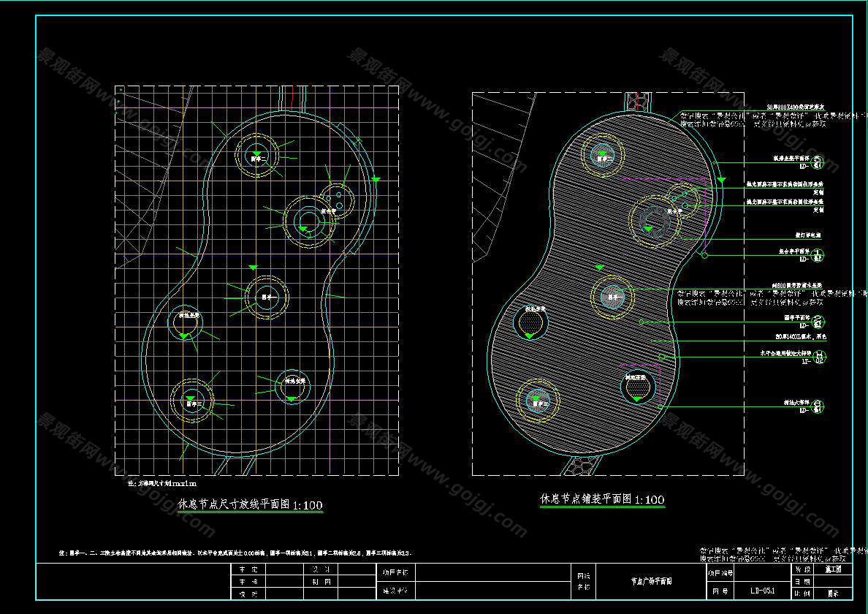The image size is (868, 614).
Task: Click the 圆亭三 pavilion in the paving plan
Action: (x=538, y=401)
